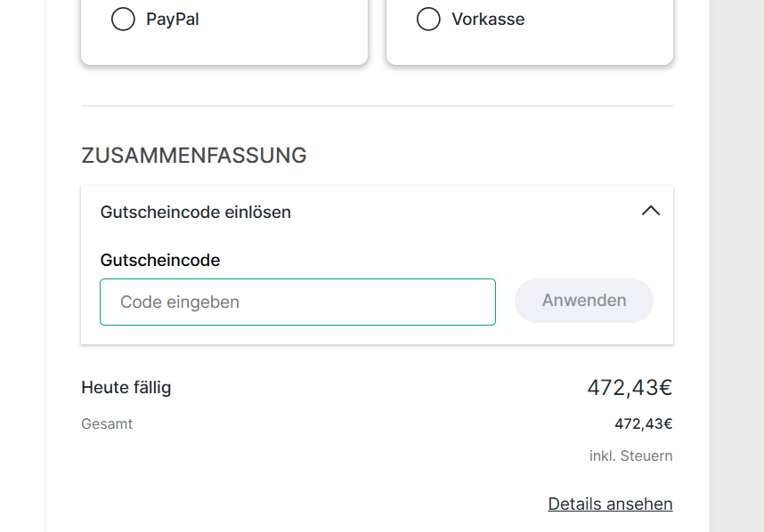Click the 'Heute fällig' label

(126, 387)
